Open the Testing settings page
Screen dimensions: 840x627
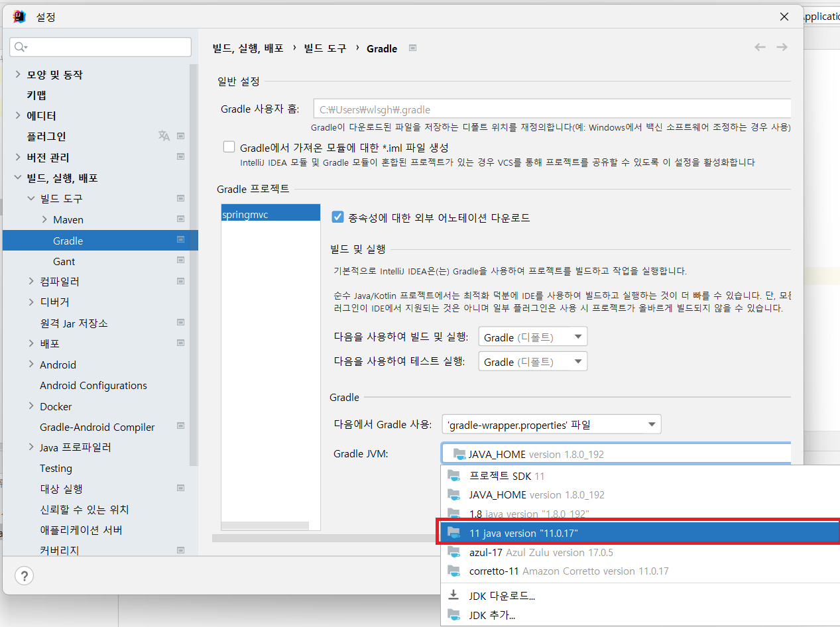tap(56, 468)
